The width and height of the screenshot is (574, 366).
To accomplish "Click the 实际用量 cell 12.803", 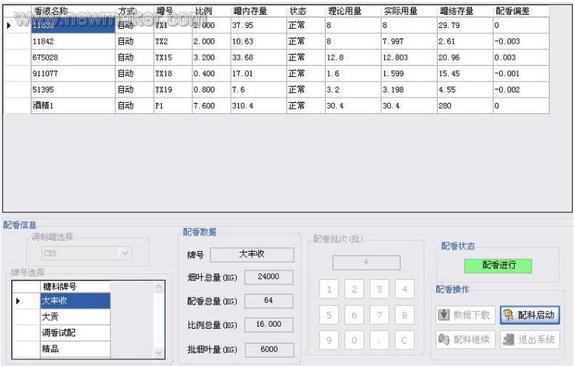I will point(409,57).
